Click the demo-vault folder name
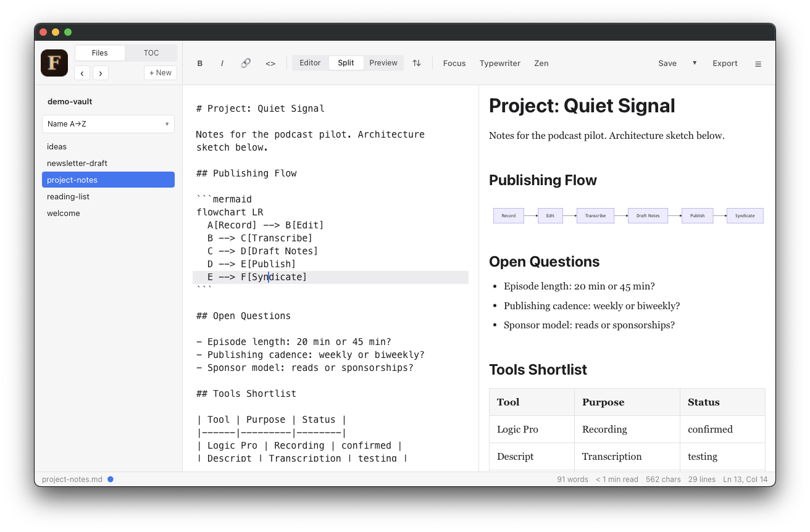 (70, 102)
